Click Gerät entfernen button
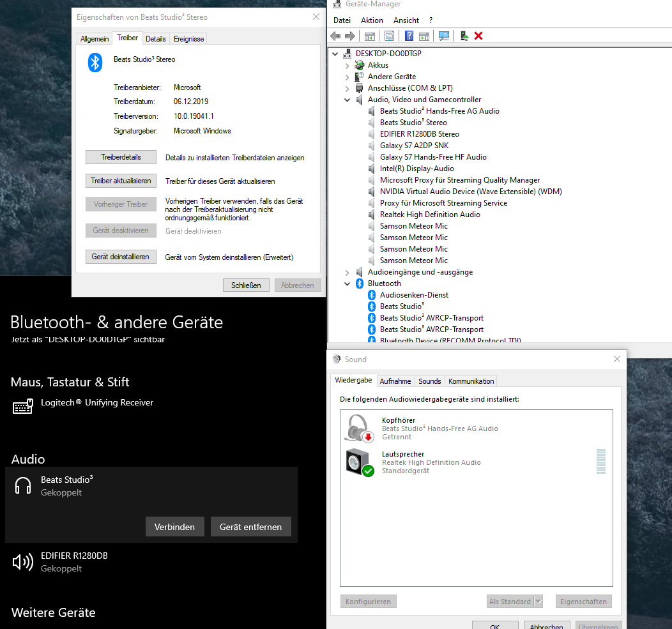The height and width of the screenshot is (629, 672). 250,527
